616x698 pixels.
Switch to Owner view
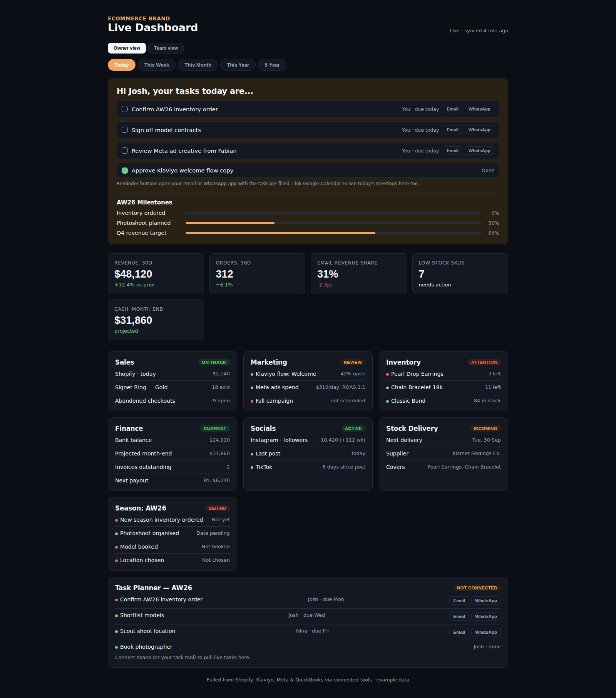pyautogui.click(x=127, y=48)
